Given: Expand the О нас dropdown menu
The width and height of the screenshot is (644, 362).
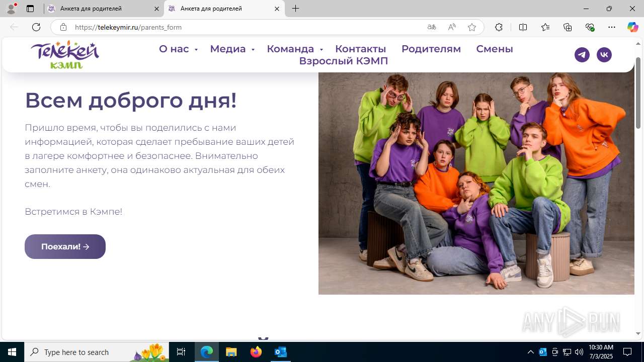Looking at the screenshot, I should click(x=178, y=49).
